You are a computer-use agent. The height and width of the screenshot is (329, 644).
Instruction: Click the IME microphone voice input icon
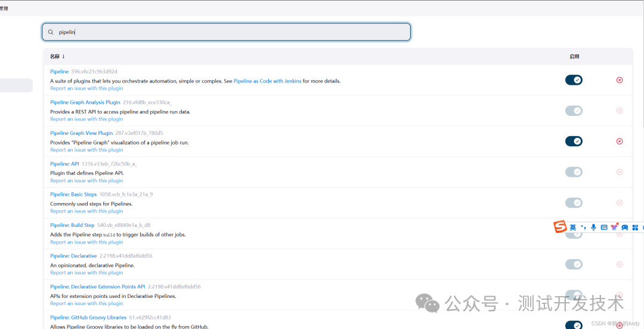[593, 227]
